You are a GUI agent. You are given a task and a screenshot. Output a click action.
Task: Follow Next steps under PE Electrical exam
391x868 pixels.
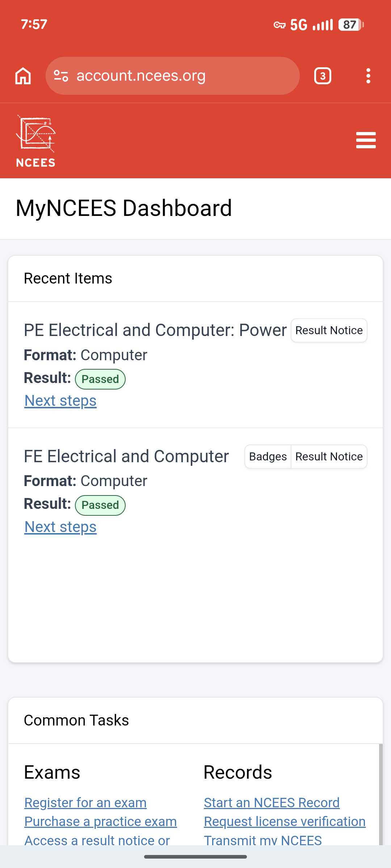pos(60,401)
